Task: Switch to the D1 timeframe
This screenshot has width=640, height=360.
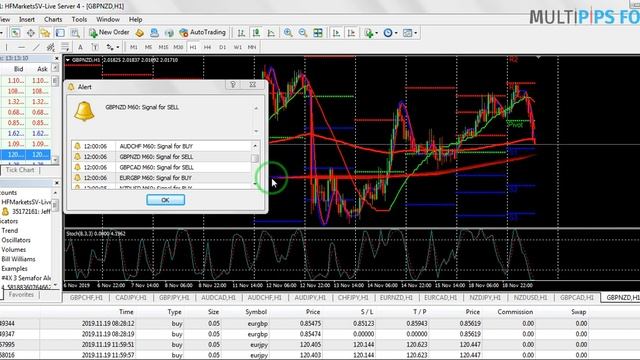Action: coord(222,47)
